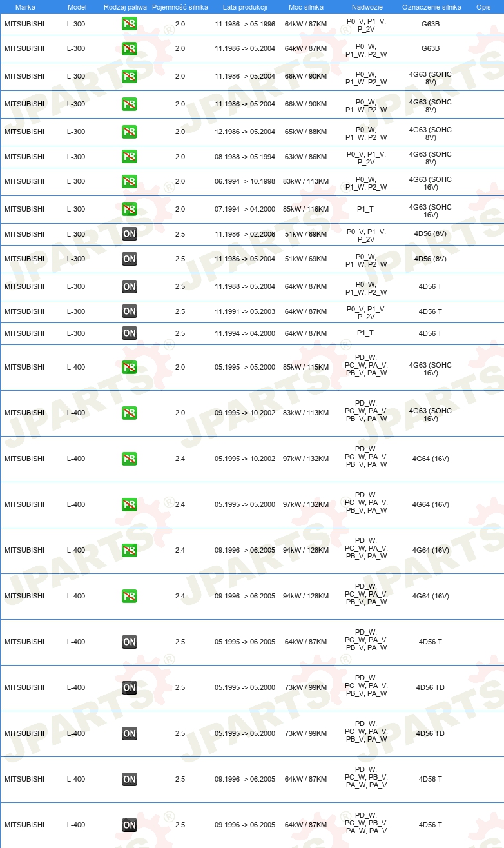Click 4D56 T in the 11.1991 -> 05.2003 row

pos(431,311)
